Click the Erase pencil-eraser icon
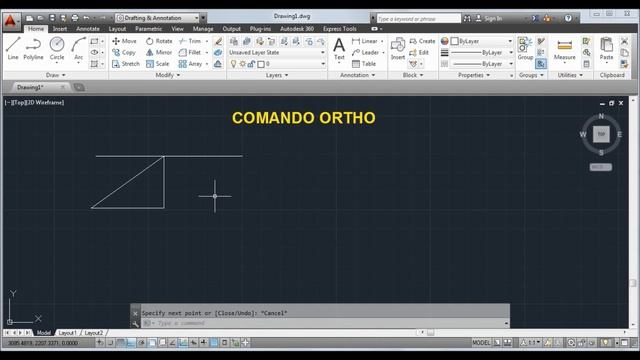The image size is (640, 360). (218, 41)
